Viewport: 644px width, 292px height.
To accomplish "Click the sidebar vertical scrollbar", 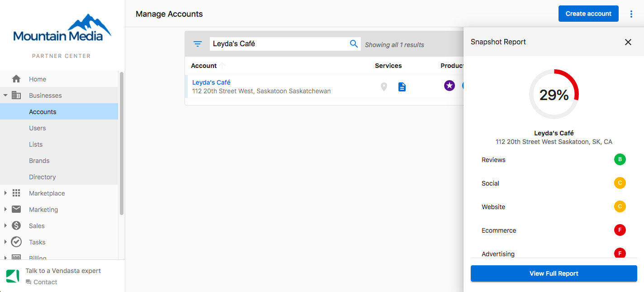I will 121,143.
